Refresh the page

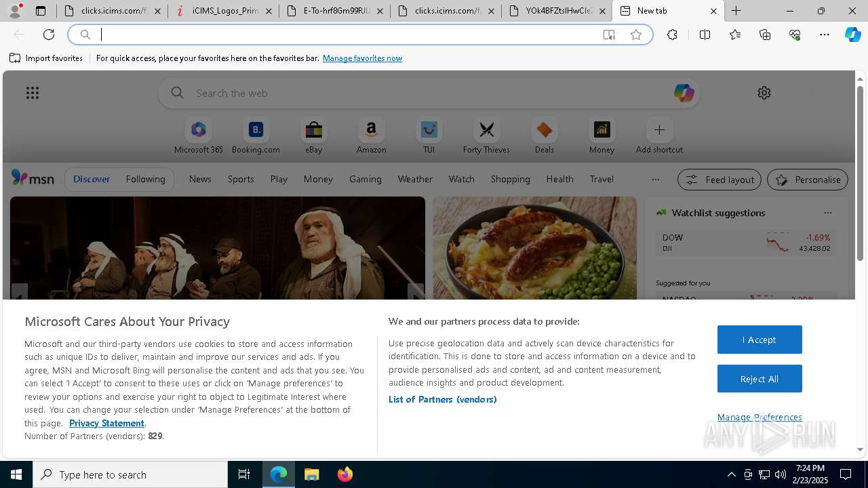49,35
